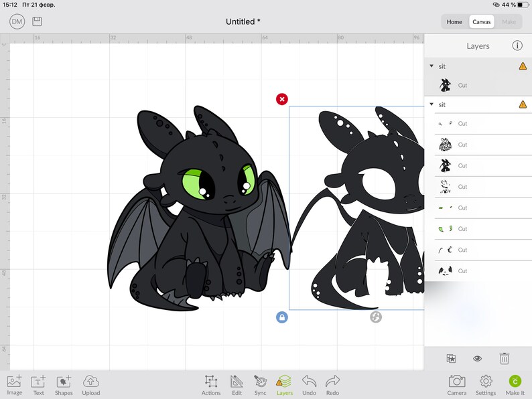532x399 pixels.
Task: Save the project with floppy disk icon
Action: [37, 21]
